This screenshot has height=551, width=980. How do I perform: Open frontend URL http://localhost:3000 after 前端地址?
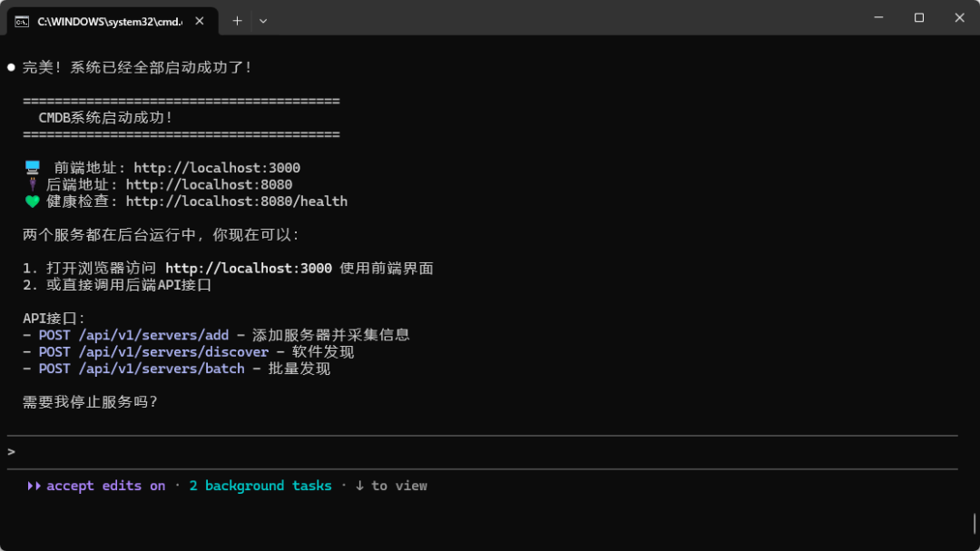pos(217,168)
